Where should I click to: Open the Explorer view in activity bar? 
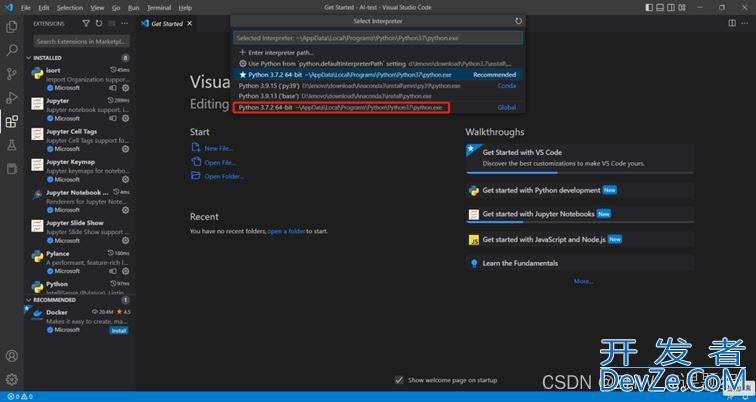(x=12, y=27)
